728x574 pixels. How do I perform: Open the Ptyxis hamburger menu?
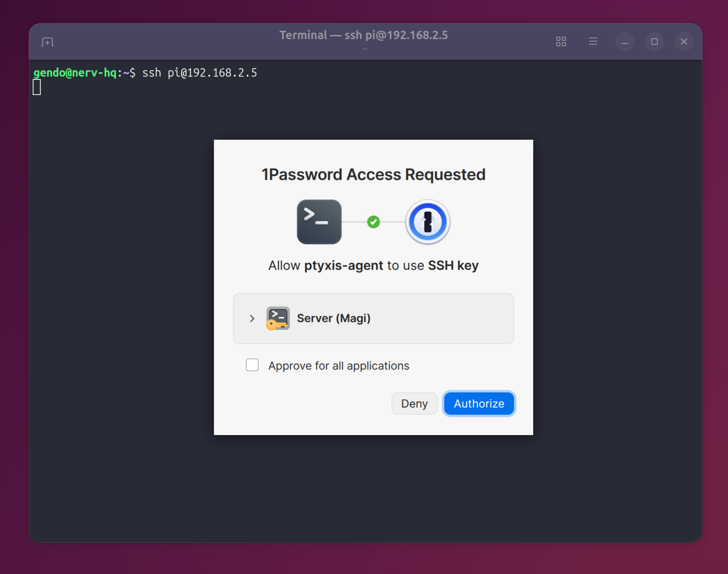point(593,41)
